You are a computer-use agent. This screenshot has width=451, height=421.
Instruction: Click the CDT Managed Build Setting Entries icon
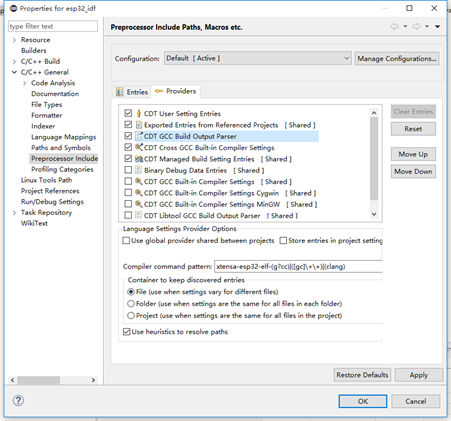tap(139, 159)
